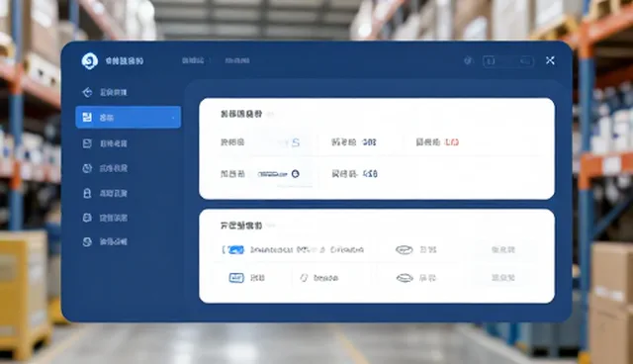
Task: Click the icon on the highlighted blue sidebar item
Action: (x=87, y=118)
